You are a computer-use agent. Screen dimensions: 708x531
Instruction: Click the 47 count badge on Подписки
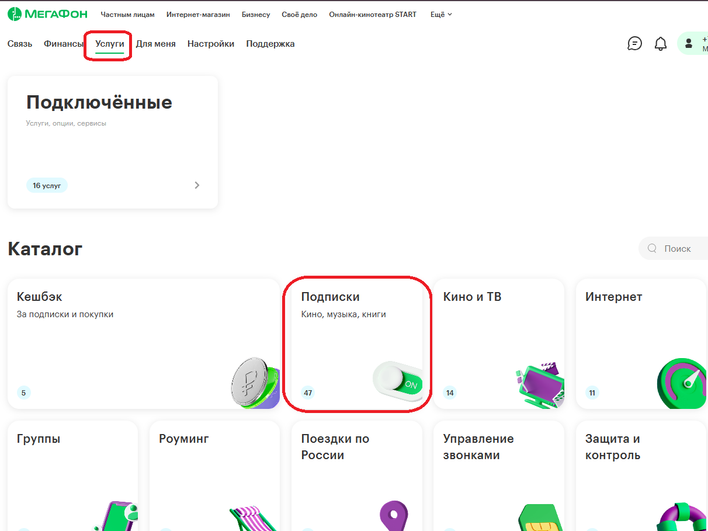click(x=308, y=393)
